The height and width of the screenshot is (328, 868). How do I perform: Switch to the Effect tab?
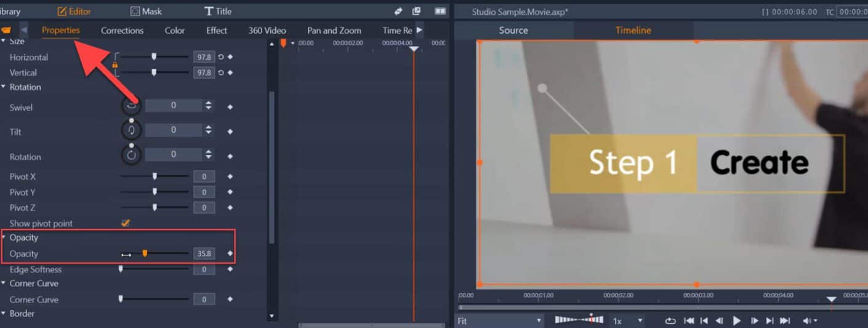(216, 30)
